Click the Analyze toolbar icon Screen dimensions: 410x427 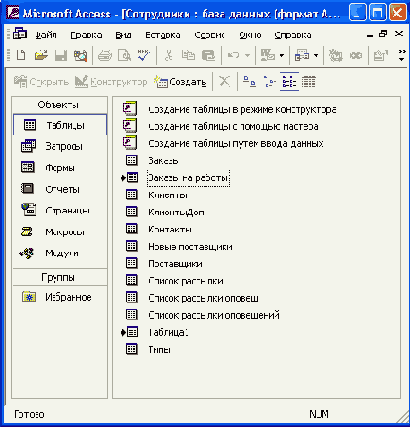coord(302,55)
